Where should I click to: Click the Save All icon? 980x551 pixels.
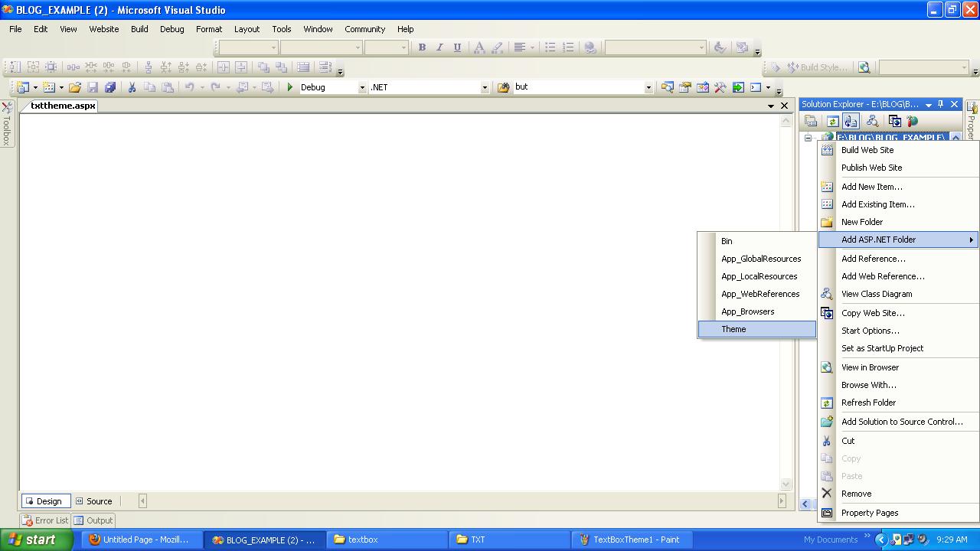(x=110, y=87)
